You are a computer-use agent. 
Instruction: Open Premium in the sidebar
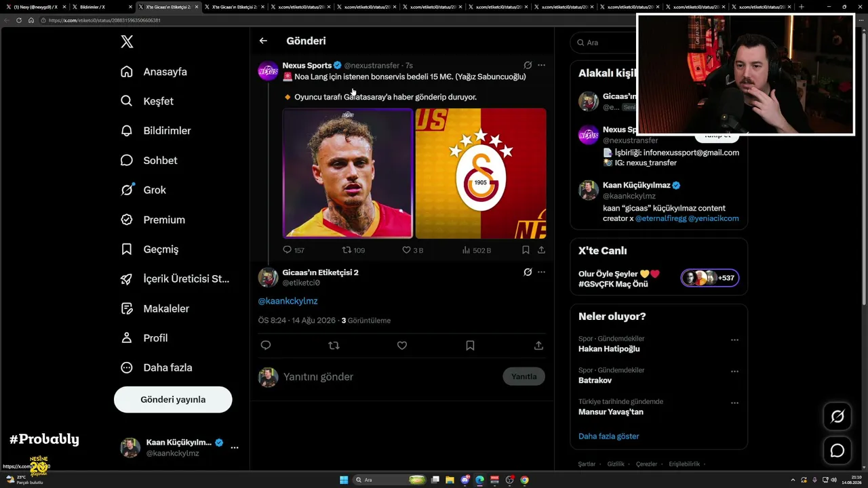[153, 220]
